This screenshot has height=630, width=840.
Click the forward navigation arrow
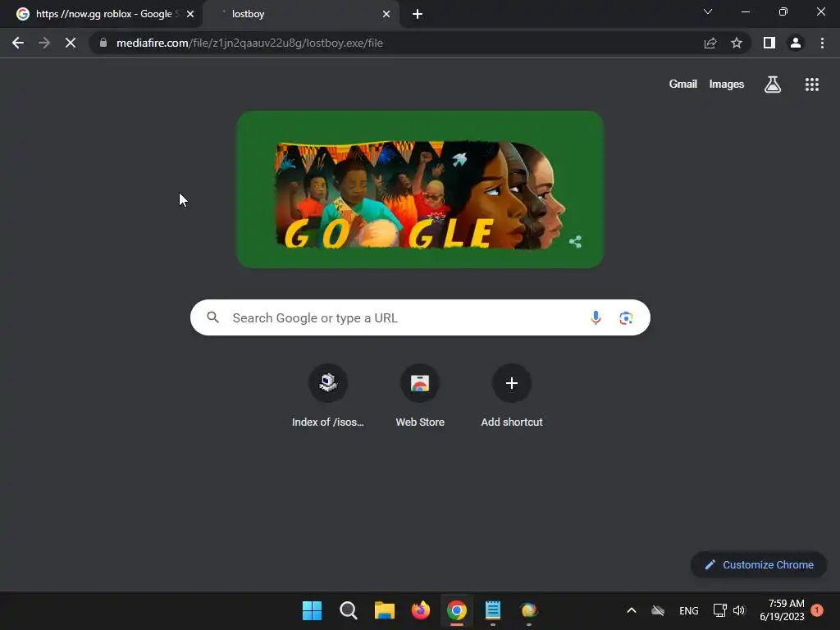[x=44, y=43]
